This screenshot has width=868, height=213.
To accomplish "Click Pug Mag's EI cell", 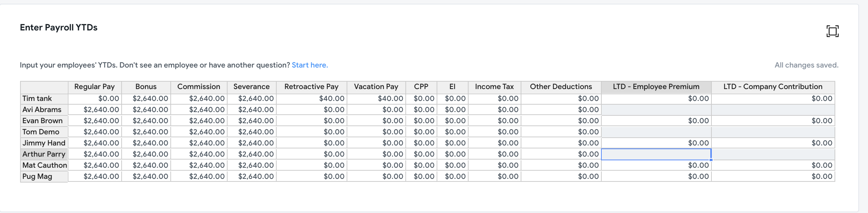I will tap(452, 176).
